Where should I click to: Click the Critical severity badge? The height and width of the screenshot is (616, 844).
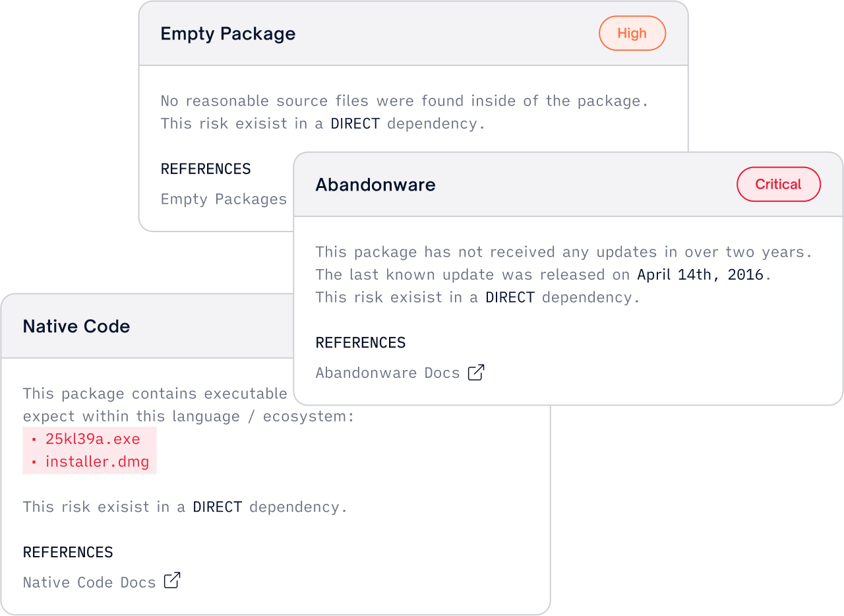click(x=779, y=184)
